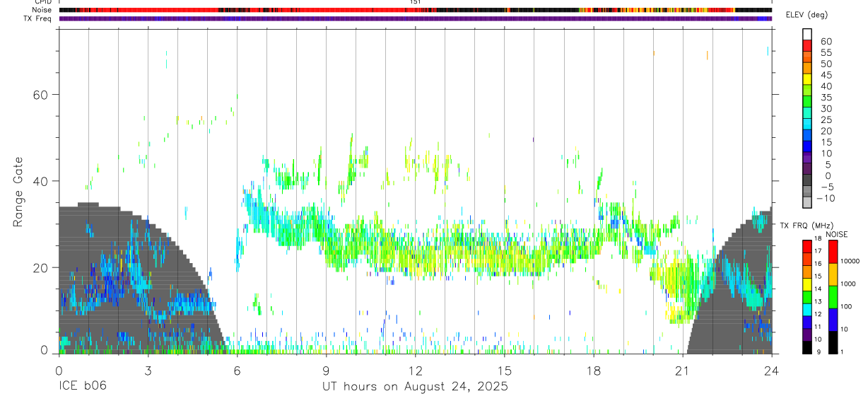Choose the green NOISE swatch between 100 and 1000
Screen dimensions: 868x401
pos(833,296)
